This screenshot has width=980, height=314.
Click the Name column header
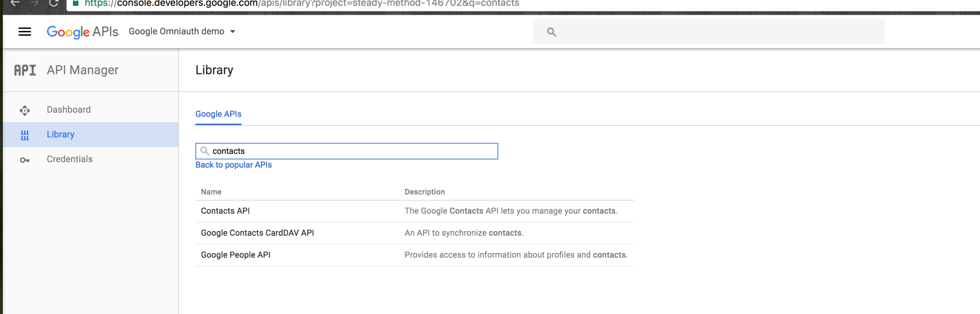point(211,192)
